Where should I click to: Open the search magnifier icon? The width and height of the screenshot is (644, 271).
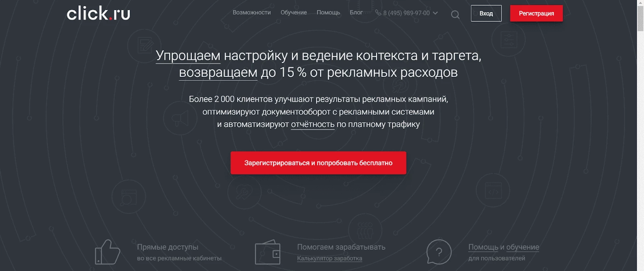click(455, 15)
